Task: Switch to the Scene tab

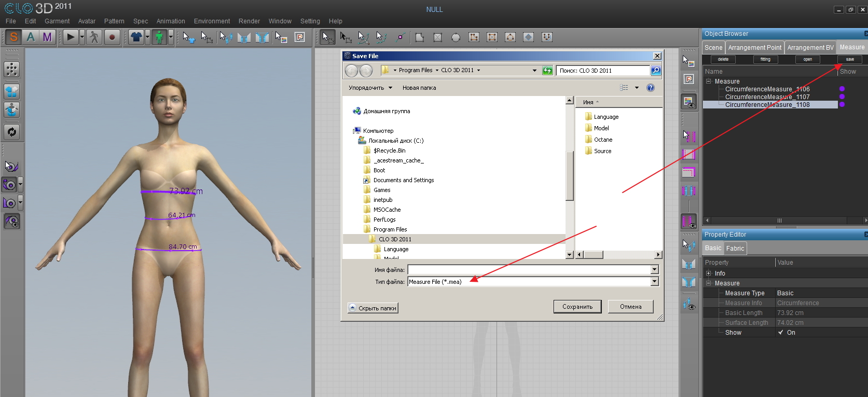Action: point(713,47)
